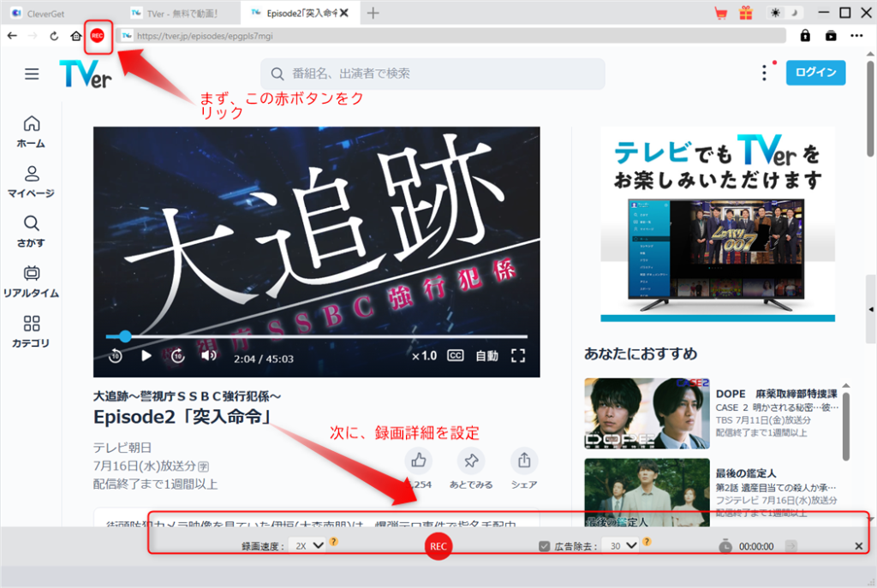Close the recording bar with X
The height and width of the screenshot is (588, 877).
pyautogui.click(x=858, y=546)
